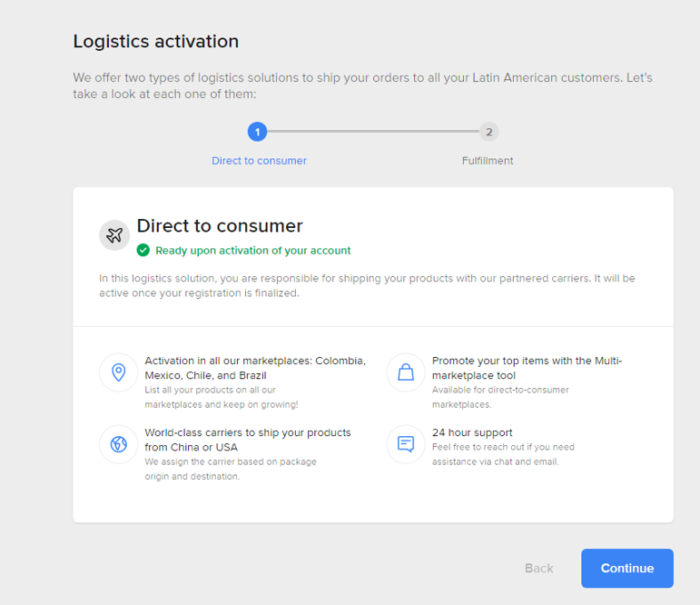
Task: Click 'Promote your top items' heading
Action: coord(527,368)
